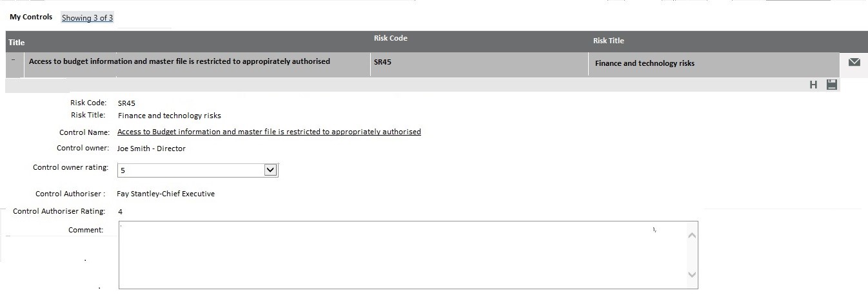868x297 pixels.
Task: Click the up arrow of the Comment box scrollbar
Action: coord(692,235)
